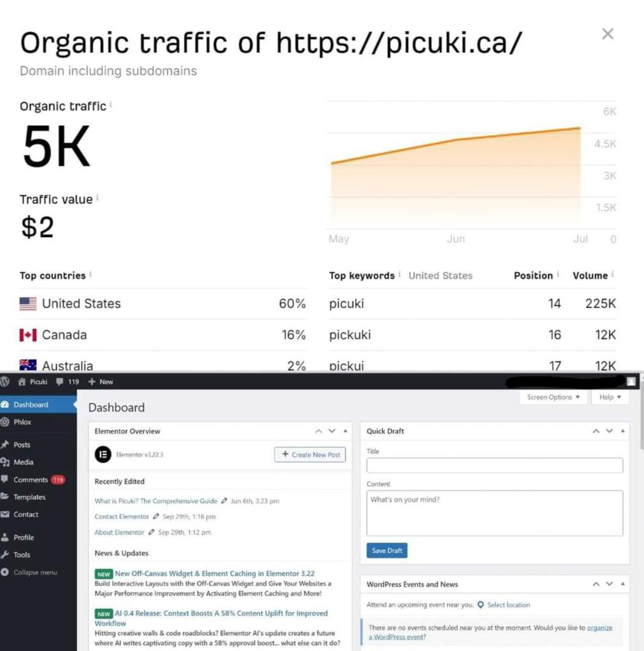Click the Collapse menu arrow icon
644x651 pixels.
pos(4,572)
